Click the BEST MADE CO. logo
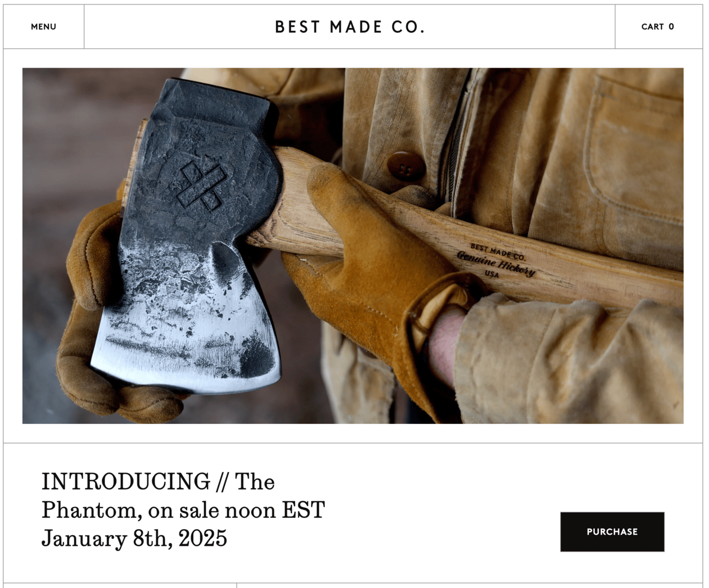This screenshot has width=709, height=588. [x=350, y=27]
